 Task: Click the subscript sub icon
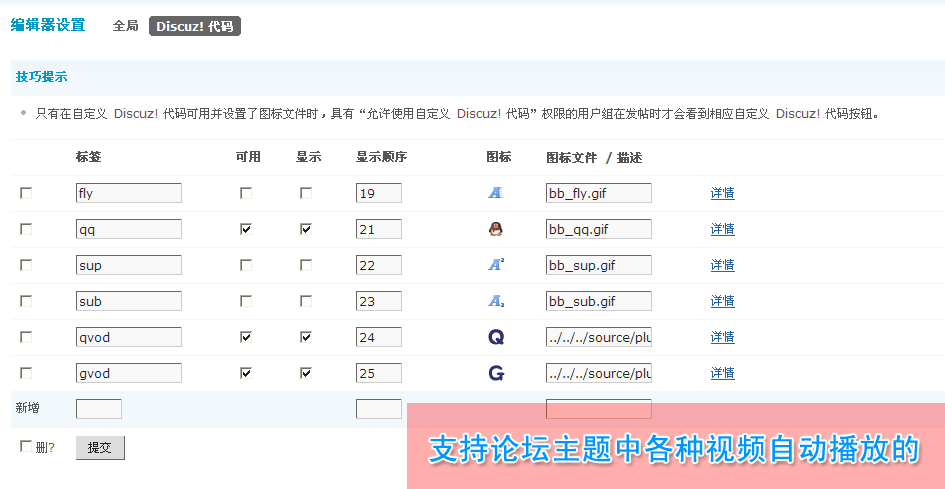coord(496,301)
